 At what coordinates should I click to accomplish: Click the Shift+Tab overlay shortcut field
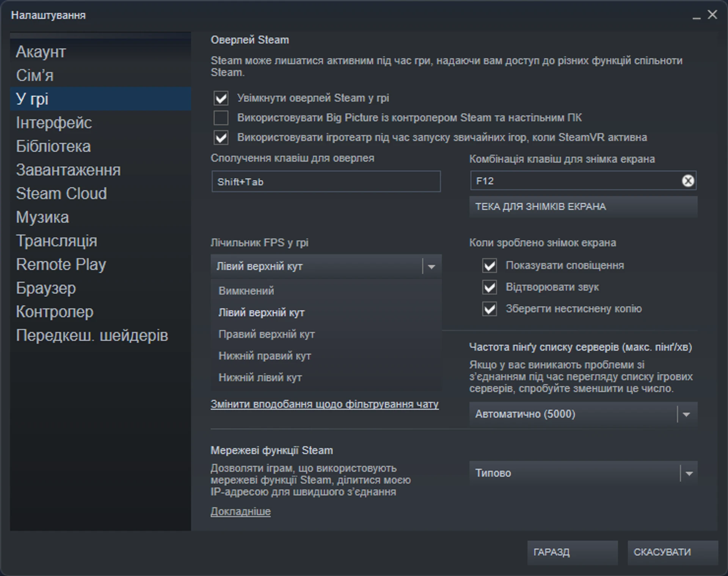pos(326,181)
